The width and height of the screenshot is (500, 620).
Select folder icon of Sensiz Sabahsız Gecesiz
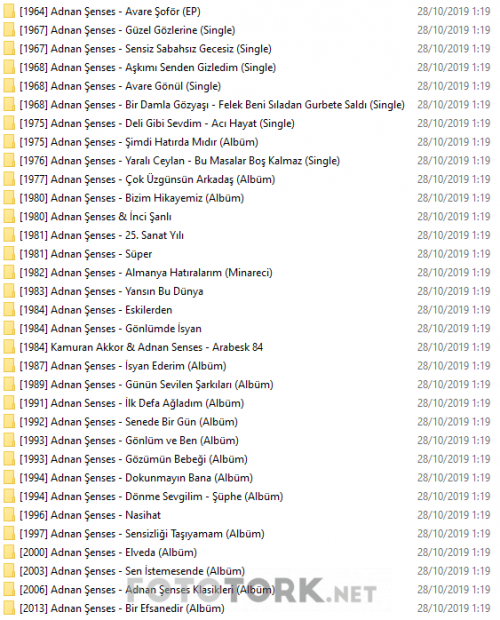click(x=9, y=49)
